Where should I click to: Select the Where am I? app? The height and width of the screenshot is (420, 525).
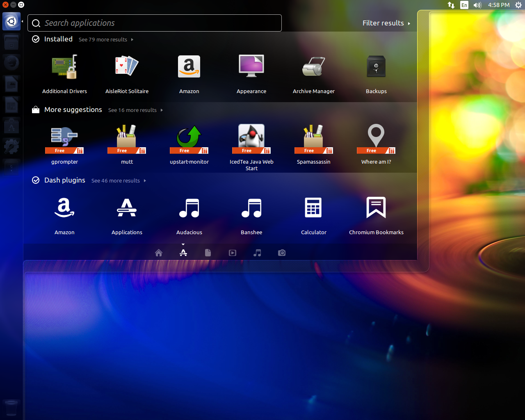pos(376,144)
